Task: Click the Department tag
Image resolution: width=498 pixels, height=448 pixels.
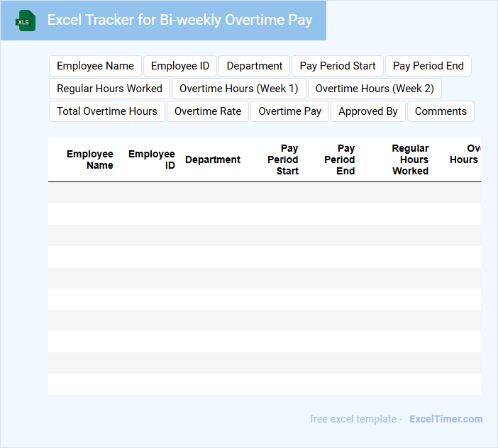Action: [255, 66]
